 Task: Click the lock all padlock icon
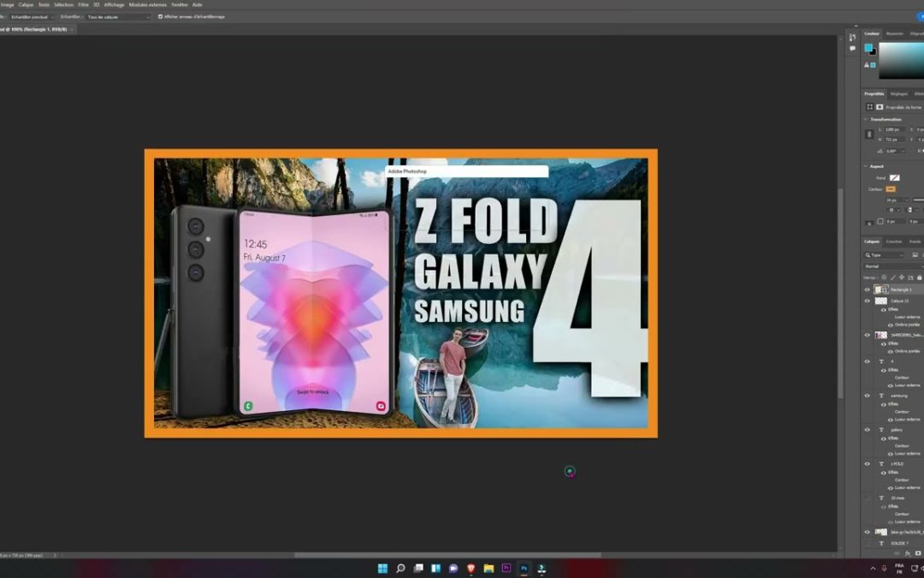[x=919, y=277]
